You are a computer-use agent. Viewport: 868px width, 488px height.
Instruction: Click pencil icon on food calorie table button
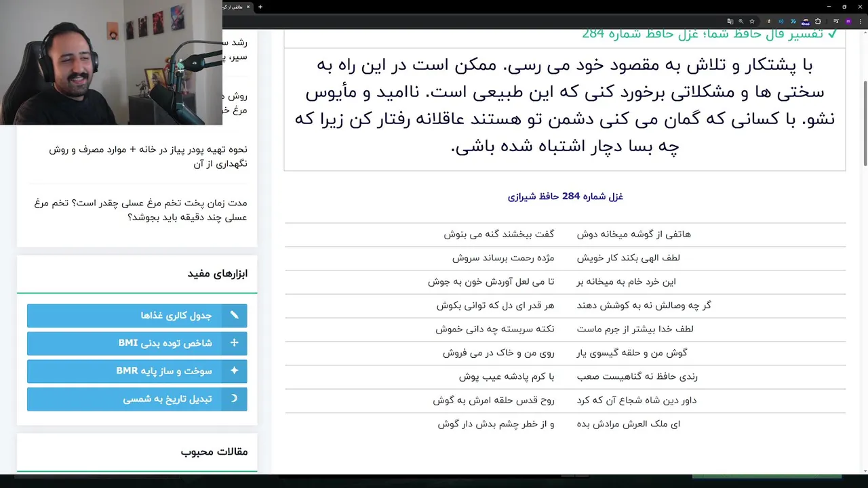tap(234, 315)
